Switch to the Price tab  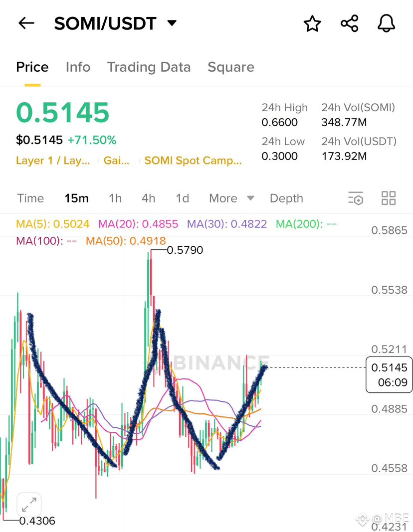point(32,67)
